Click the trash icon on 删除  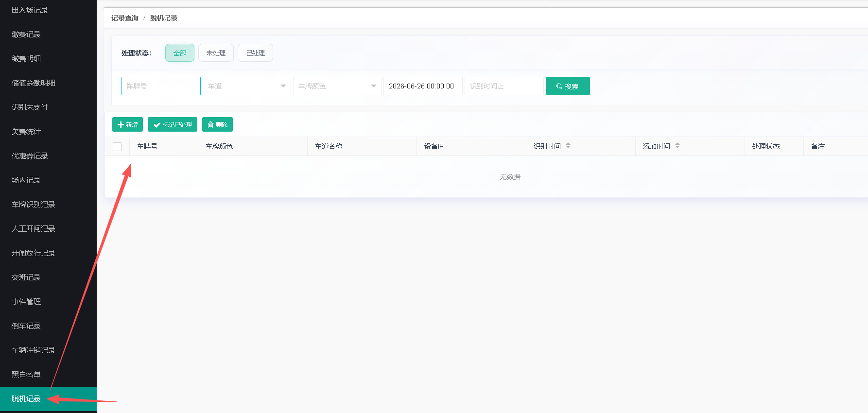click(210, 125)
